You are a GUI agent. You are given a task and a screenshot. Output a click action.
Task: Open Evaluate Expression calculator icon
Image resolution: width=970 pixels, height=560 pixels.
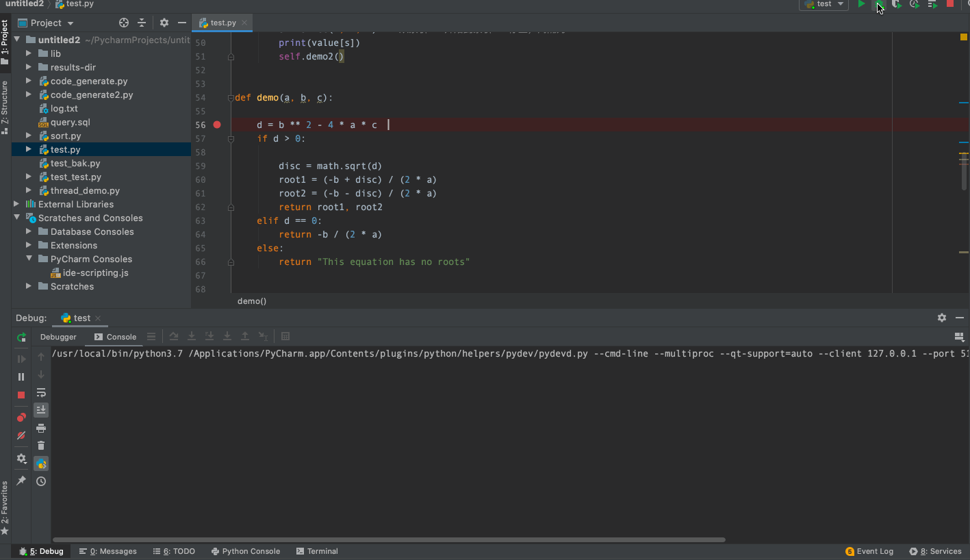click(285, 337)
